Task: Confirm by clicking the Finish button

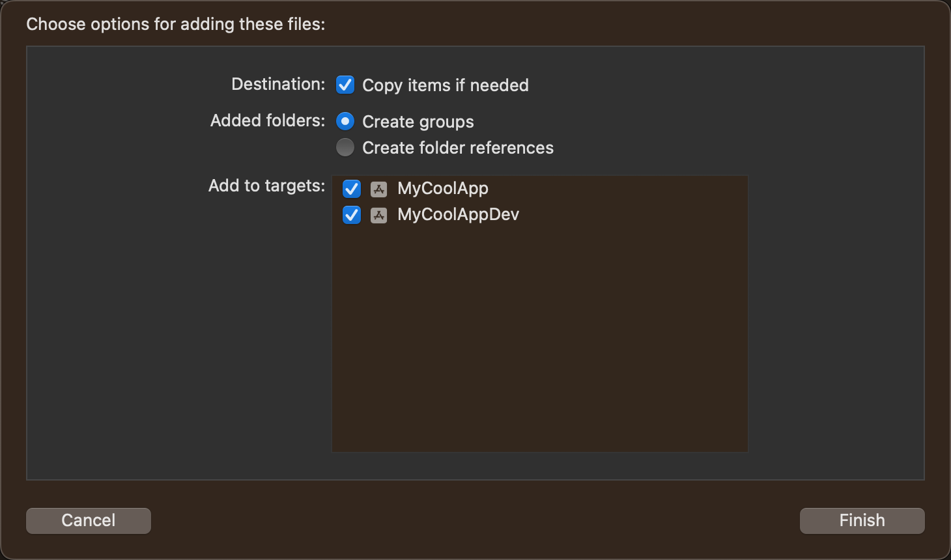Action: [862, 520]
